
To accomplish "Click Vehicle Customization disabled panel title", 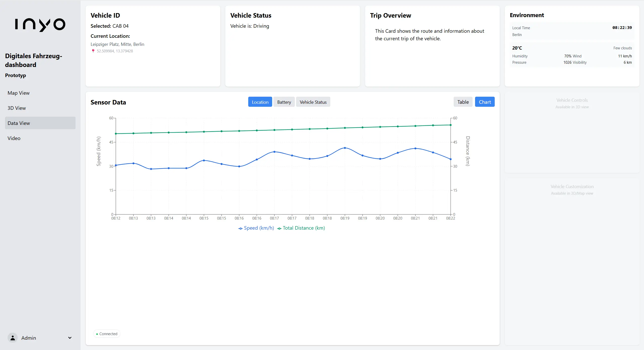I will (572, 187).
